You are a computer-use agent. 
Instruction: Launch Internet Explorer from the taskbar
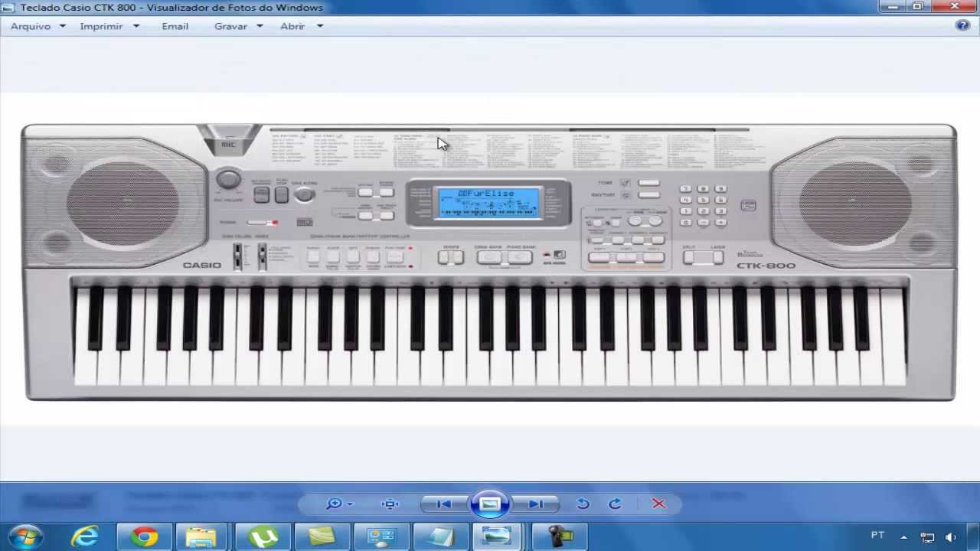[85, 536]
